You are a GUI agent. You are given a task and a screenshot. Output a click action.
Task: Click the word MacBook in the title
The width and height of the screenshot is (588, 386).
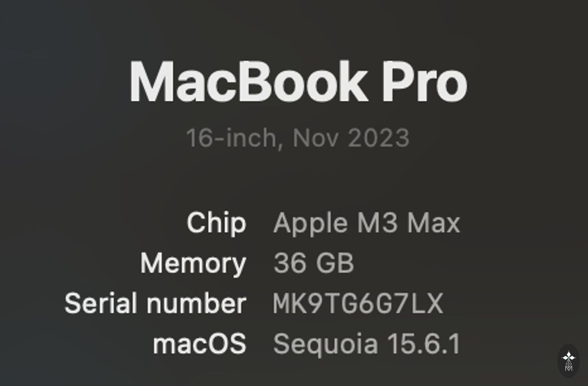(248, 82)
